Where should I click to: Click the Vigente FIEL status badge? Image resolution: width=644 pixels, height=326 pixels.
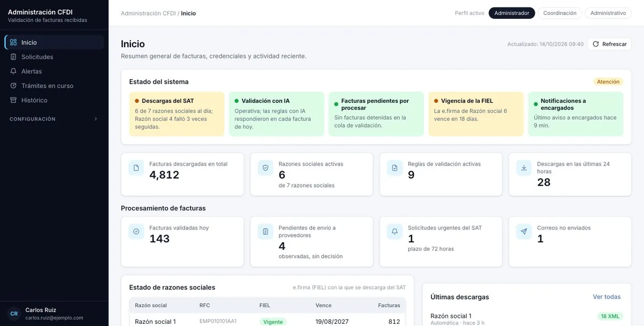(x=273, y=322)
